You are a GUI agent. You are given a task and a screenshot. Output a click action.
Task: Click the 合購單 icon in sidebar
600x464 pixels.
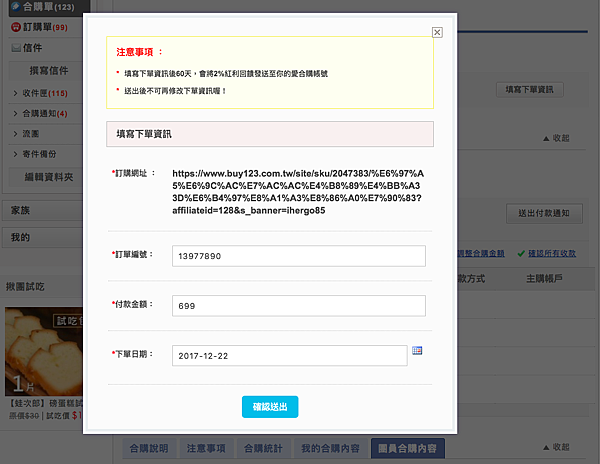[x=15, y=7]
